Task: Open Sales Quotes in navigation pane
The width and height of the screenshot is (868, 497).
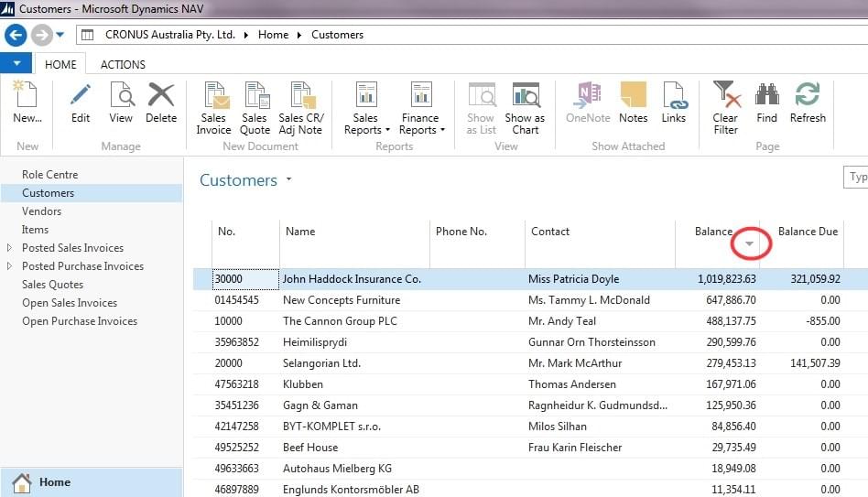Action: pyautogui.click(x=52, y=285)
